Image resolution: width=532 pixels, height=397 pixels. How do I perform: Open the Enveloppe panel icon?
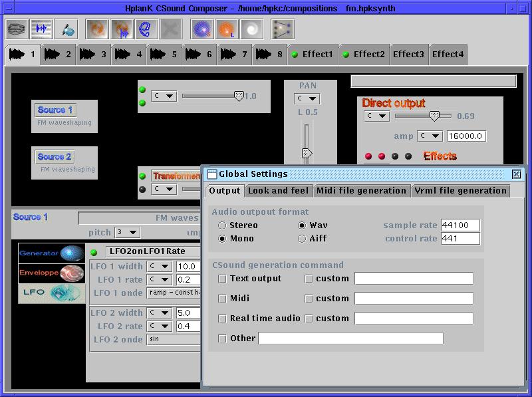52,273
